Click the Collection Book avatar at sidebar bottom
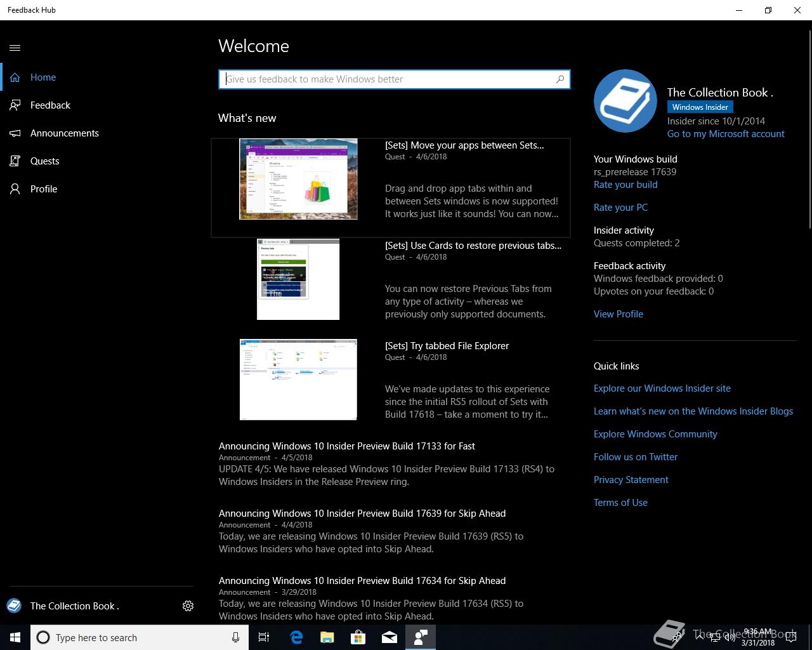Viewport: 812px width, 650px height. [14, 606]
